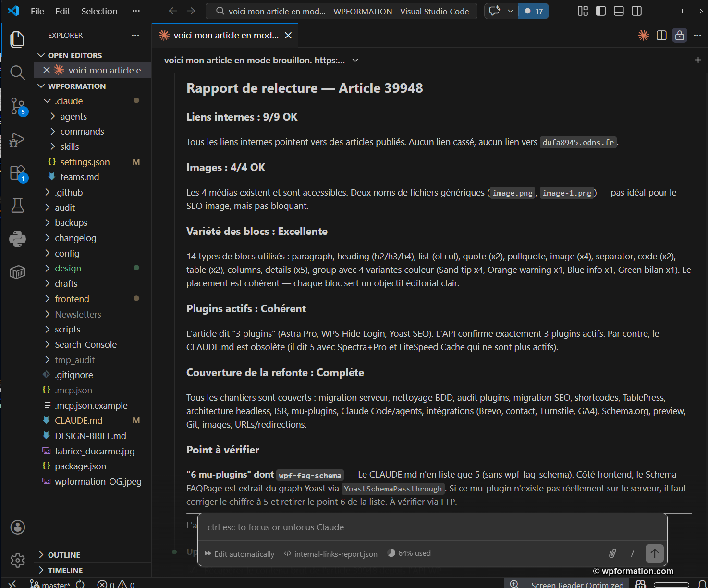The width and height of the screenshot is (708, 588).
Task: Open the Search view
Action: [17, 73]
